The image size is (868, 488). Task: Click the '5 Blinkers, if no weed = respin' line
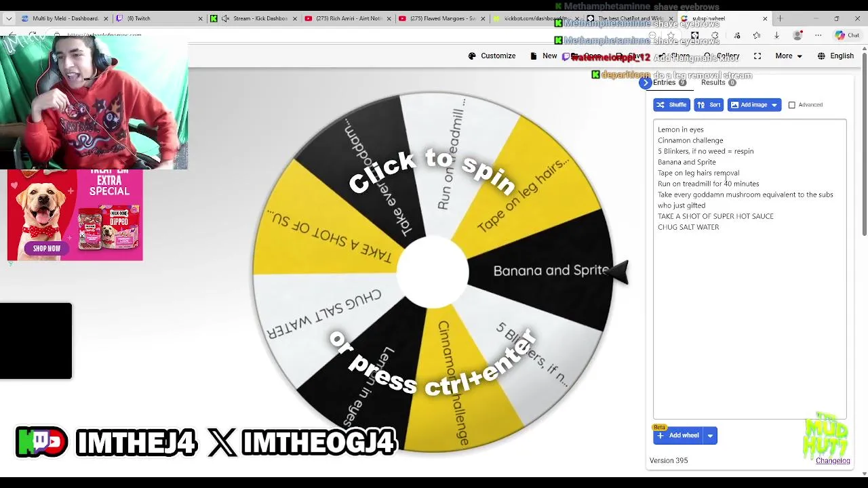click(705, 151)
